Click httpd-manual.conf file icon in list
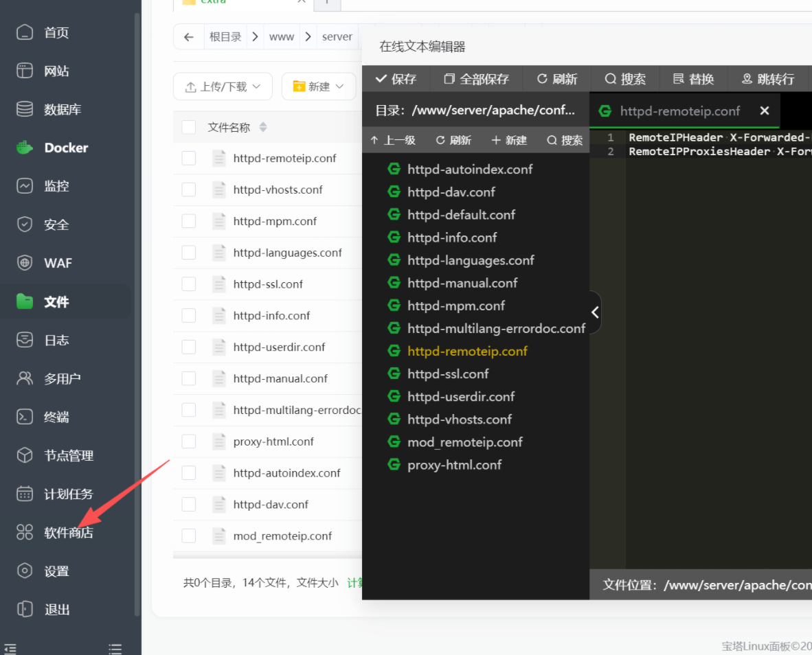The height and width of the screenshot is (655, 812). coord(220,379)
